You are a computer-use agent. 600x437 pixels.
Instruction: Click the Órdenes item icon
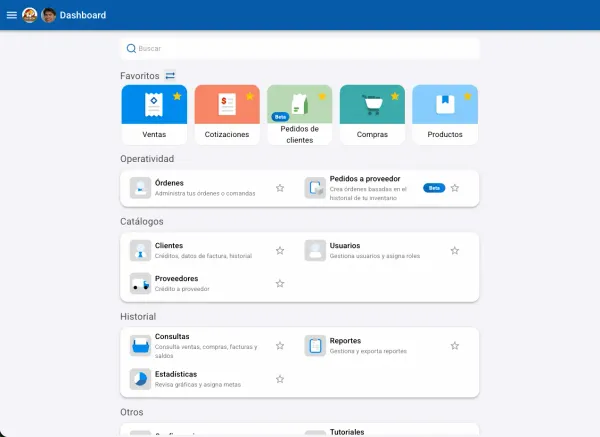pyautogui.click(x=140, y=188)
